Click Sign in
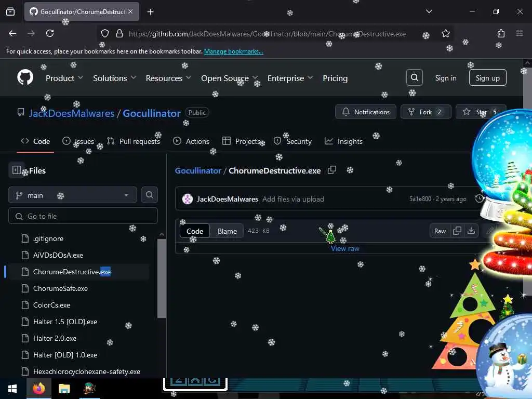The height and width of the screenshot is (399, 532). [445, 78]
